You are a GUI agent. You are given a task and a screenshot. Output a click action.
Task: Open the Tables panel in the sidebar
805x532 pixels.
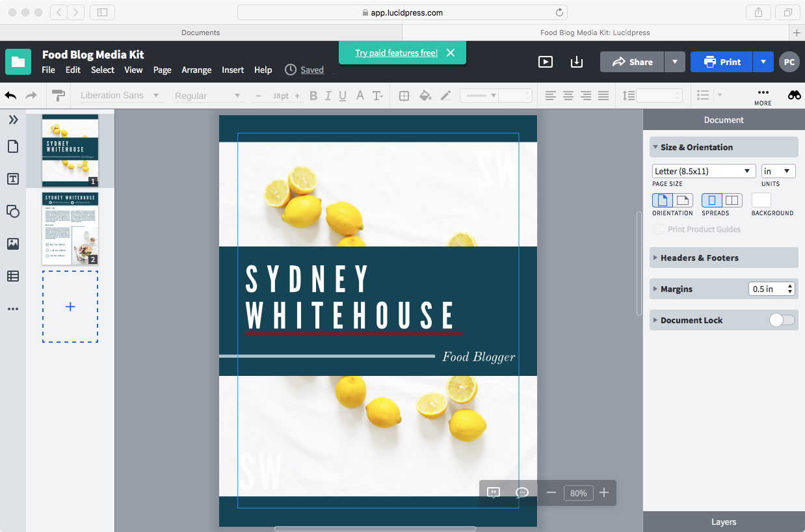tap(13, 276)
